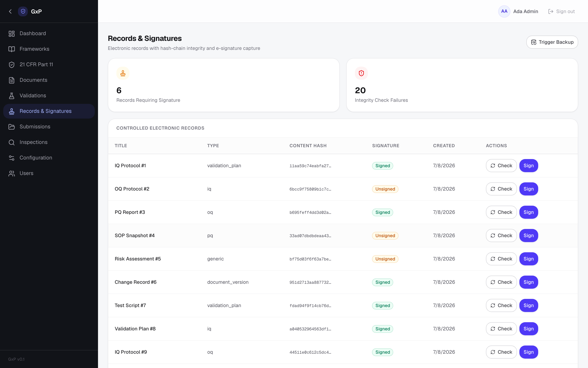
Task: Click the GxP v0.1 version label
Action: coord(16,359)
